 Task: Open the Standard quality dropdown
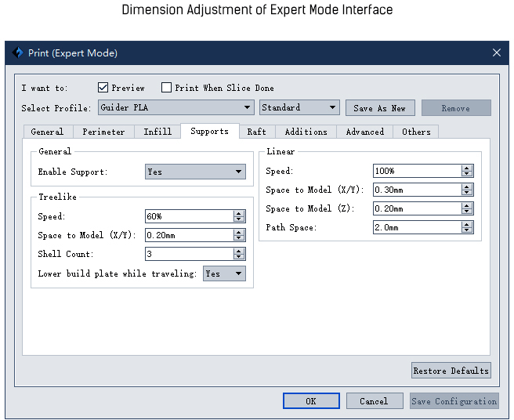point(299,107)
